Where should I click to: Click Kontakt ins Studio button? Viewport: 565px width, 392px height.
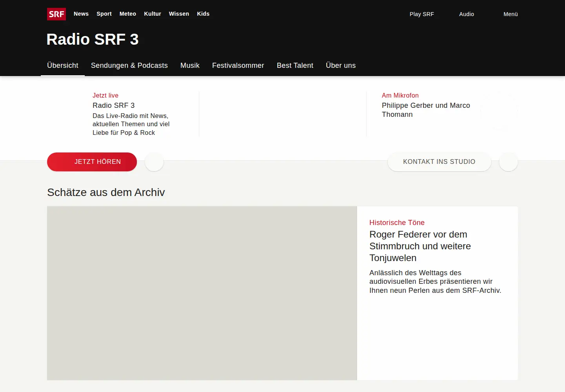[439, 162]
